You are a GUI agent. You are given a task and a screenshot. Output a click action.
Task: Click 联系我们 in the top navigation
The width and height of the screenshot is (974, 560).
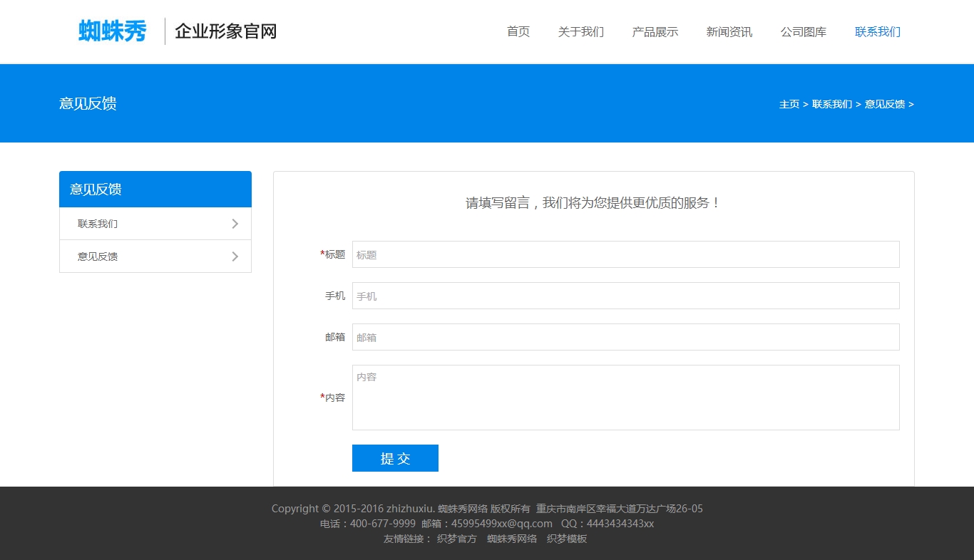pyautogui.click(x=877, y=32)
